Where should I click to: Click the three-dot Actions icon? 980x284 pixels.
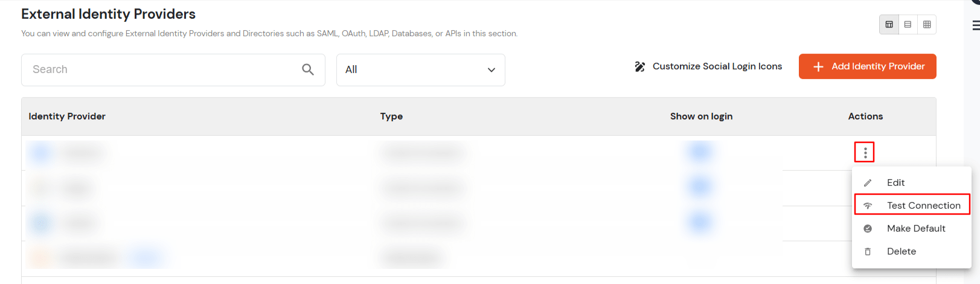click(865, 153)
